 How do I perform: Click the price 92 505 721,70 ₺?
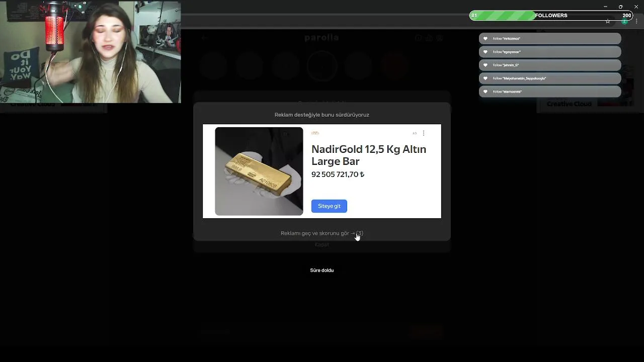(x=338, y=174)
